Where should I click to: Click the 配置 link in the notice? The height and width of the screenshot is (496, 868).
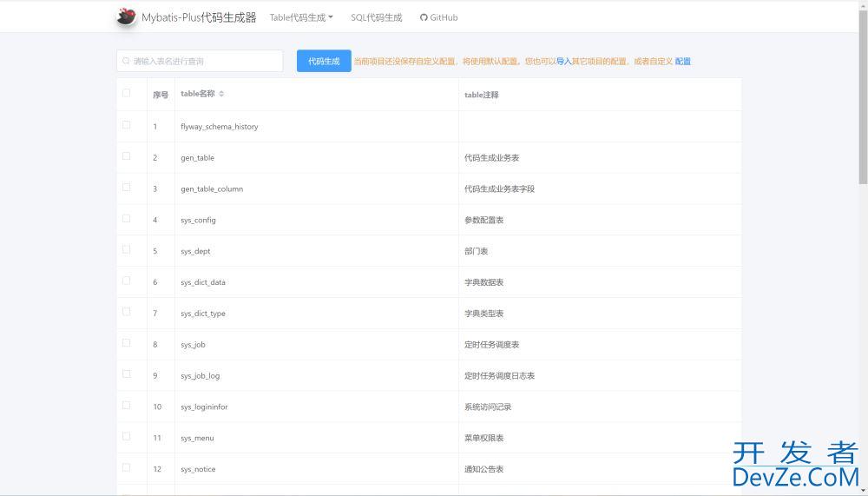click(x=682, y=62)
